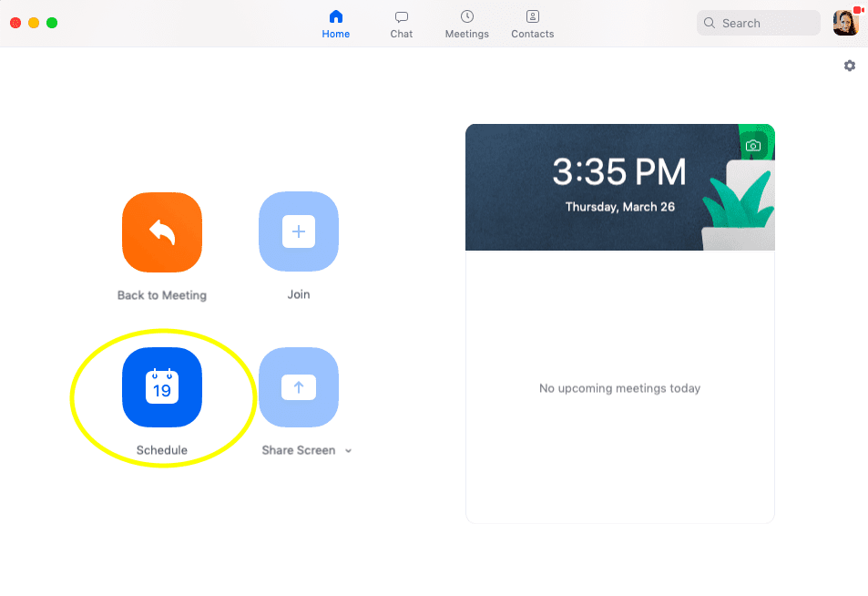Click the magnifying glass in the search bar
Screen dimensions: 868x596
tap(710, 22)
